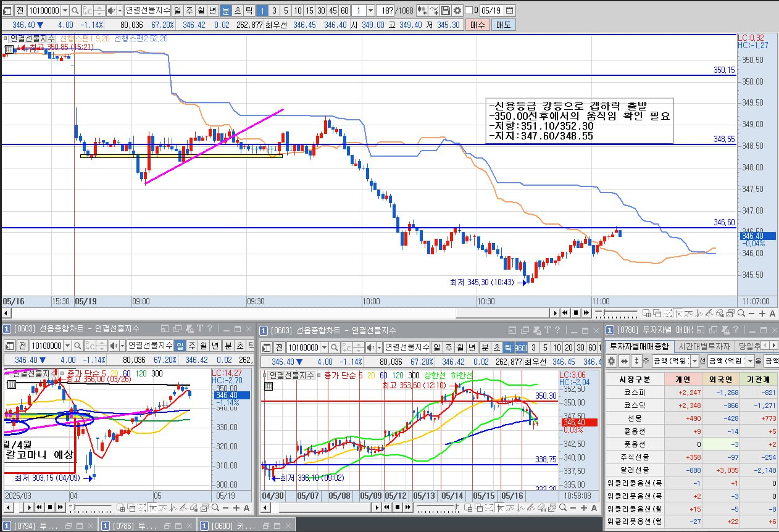
Task: Zoom in main chart with plus icon
Action: click(x=762, y=314)
